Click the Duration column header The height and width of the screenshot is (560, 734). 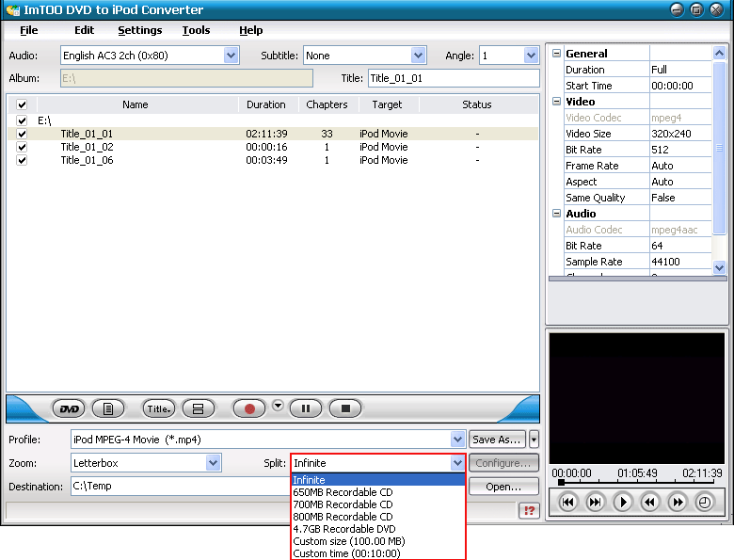click(266, 104)
